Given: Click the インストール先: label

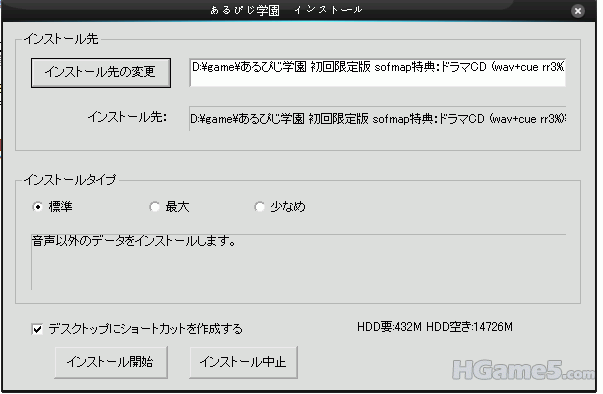Looking at the screenshot, I should coord(128,117).
